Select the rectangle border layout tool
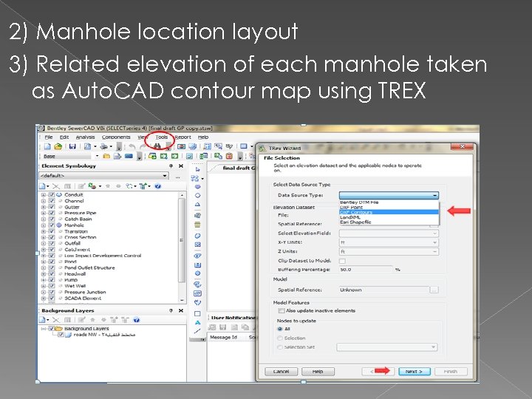Screen dimensions: 532x399 point(197,313)
